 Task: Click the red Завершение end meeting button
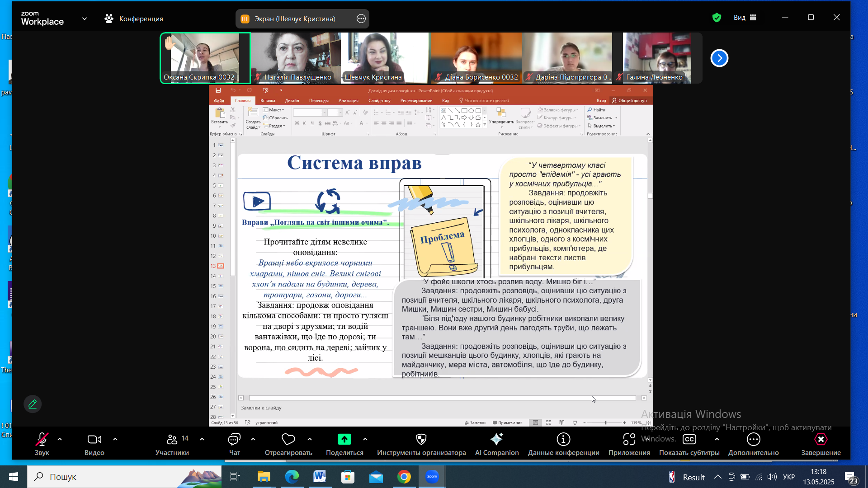click(x=821, y=444)
